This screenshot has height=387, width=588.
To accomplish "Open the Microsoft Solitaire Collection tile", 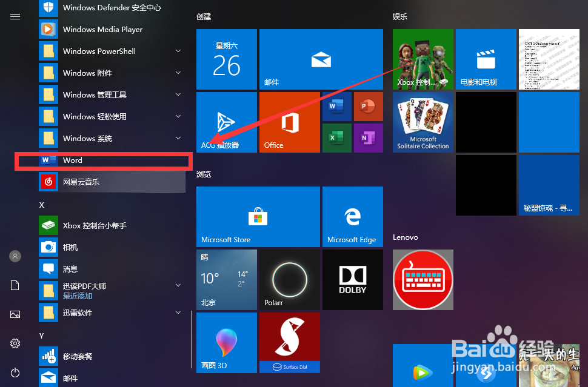I will click(x=423, y=122).
